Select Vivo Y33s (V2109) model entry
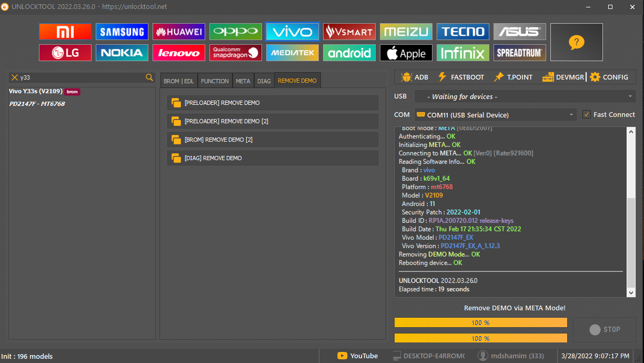The height and width of the screenshot is (363, 644). coord(44,91)
